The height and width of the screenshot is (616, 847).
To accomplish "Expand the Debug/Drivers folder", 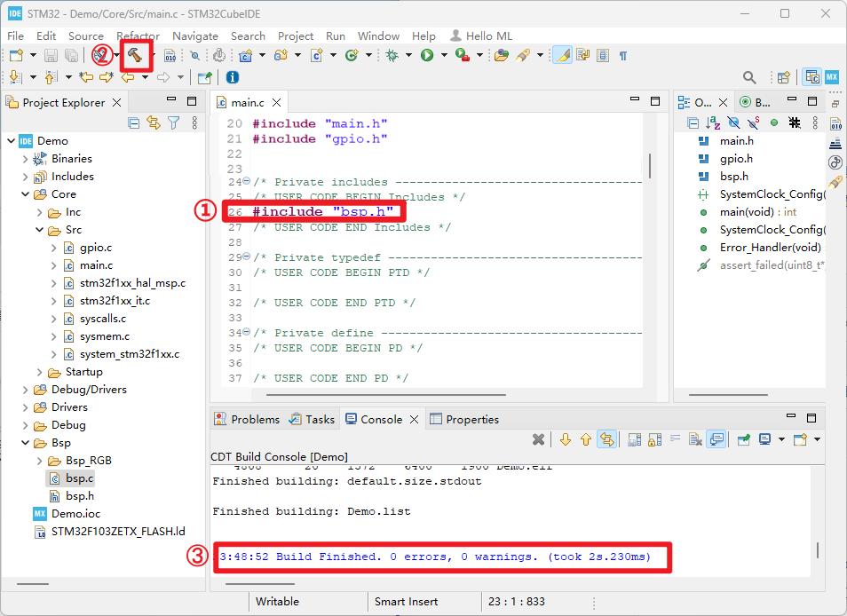I will pyautogui.click(x=25, y=390).
